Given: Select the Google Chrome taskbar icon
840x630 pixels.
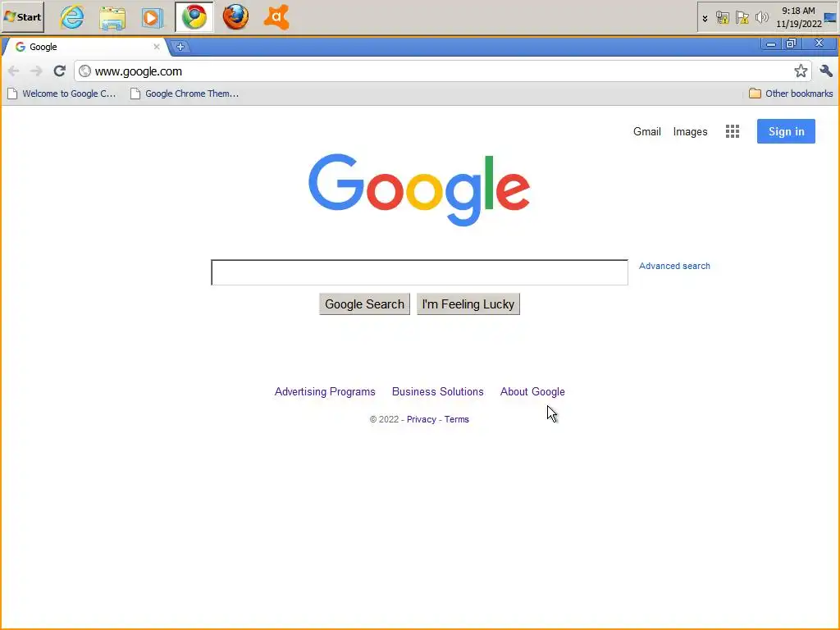Looking at the screenshot, I should coord(194,17).
